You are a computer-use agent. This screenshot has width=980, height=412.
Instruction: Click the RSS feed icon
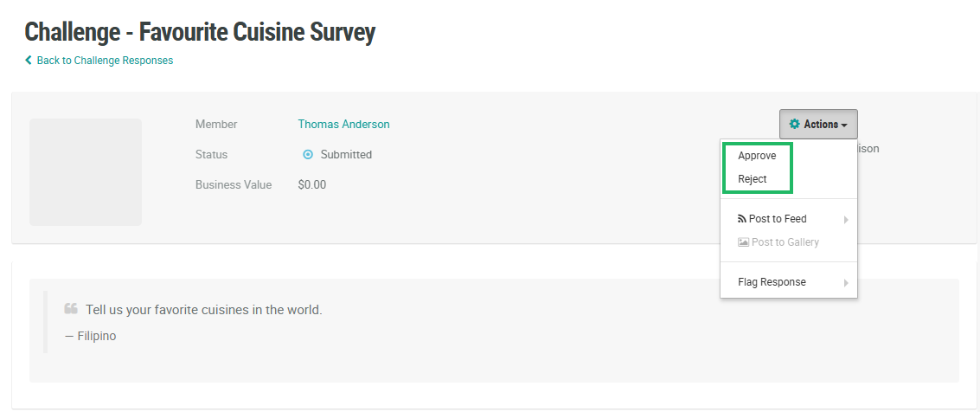pos(742,219)
